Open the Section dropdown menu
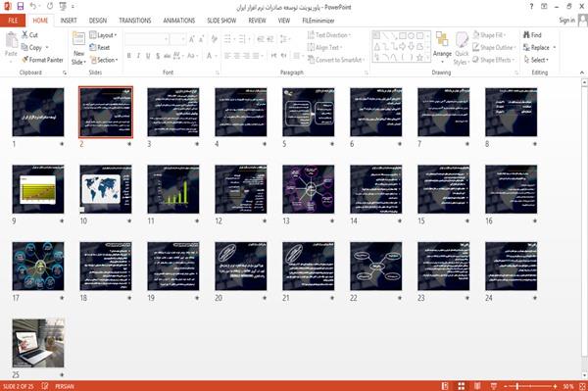Viewport: 588px width, 391px height. [104, 60]
